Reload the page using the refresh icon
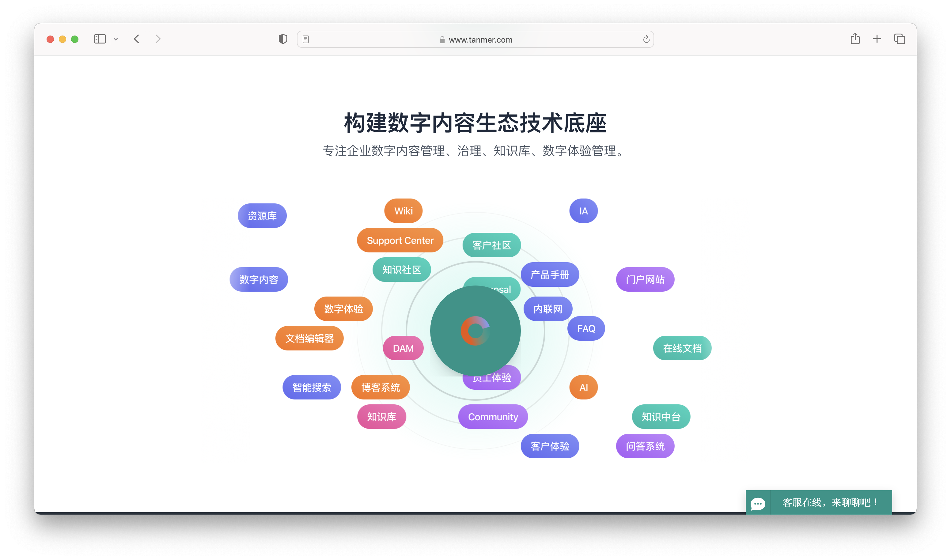951x560 pixels. [646, 39]
